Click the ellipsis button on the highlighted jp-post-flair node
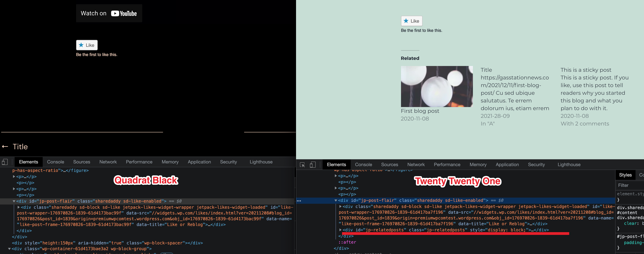 [x=299, y=201]
